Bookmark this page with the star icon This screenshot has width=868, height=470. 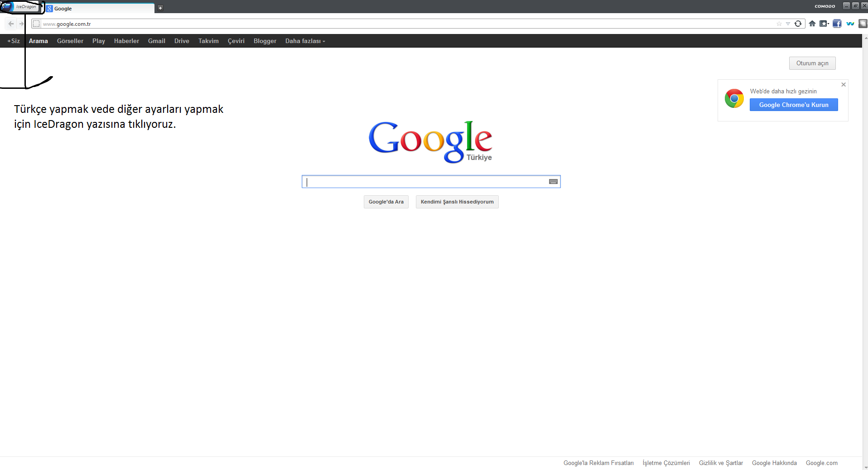coord(779,24)
